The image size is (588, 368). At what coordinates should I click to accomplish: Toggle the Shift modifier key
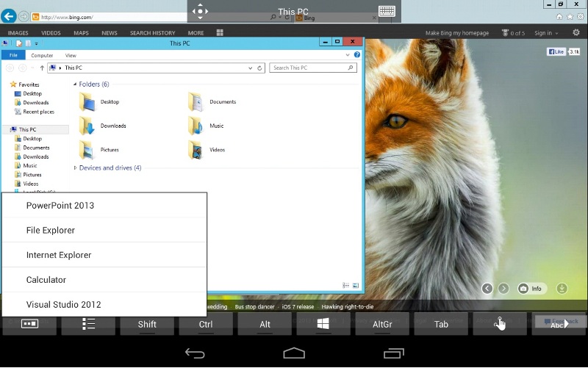pos(147,324)
